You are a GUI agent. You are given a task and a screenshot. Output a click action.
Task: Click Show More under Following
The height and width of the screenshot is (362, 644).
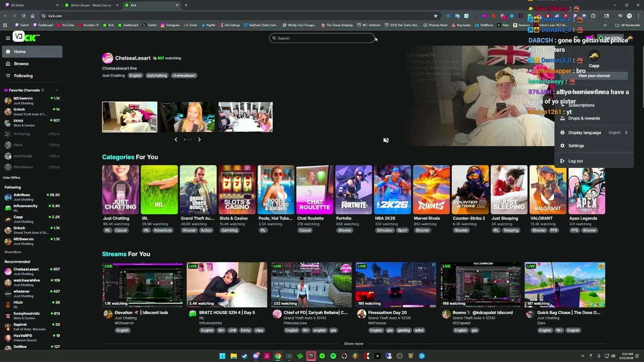pyautogui.click(x=13, y=252)
